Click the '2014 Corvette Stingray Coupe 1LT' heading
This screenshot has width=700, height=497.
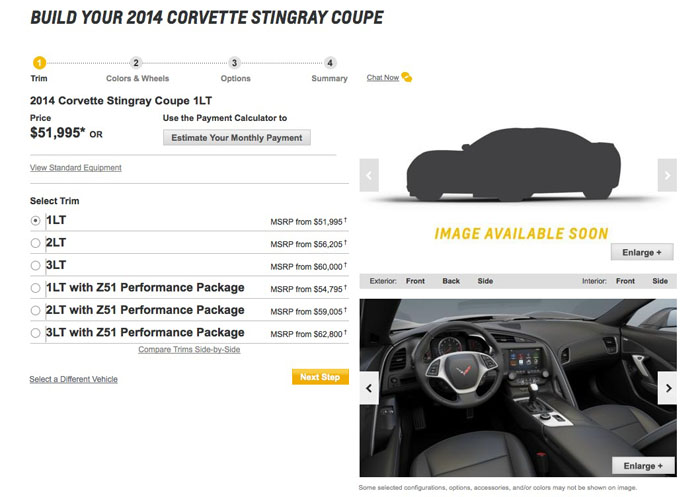[x=121, y=100]
